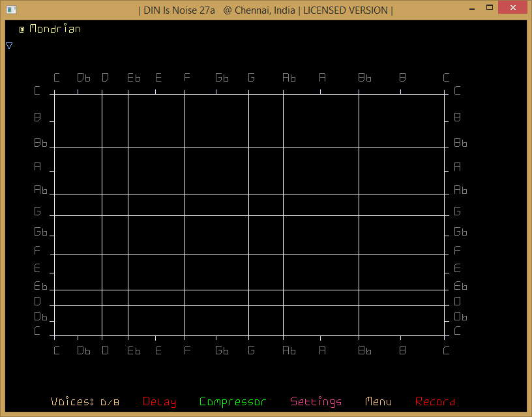The image size is (532, 417).
Task: Start recording with the Record button
Action: pos(435,402)
